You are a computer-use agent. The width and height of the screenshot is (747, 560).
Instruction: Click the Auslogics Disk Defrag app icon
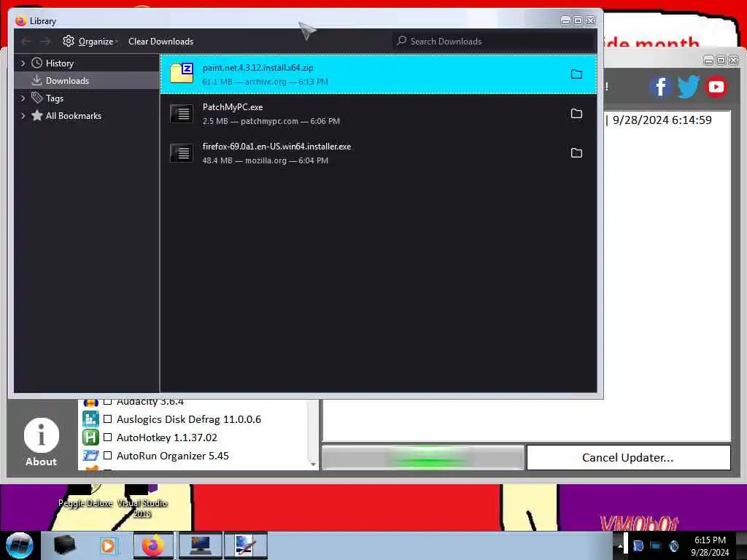(x=90, y=419)
